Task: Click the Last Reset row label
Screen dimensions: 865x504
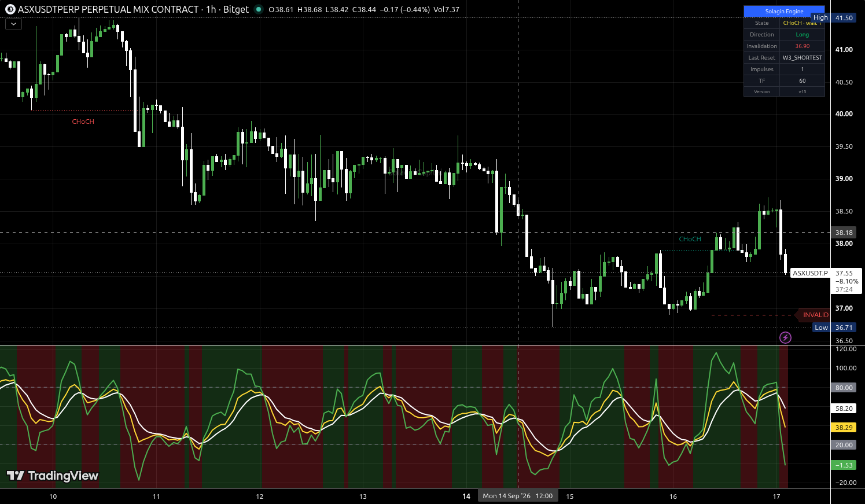Action: pyautogui.click(x=762, y=58)
